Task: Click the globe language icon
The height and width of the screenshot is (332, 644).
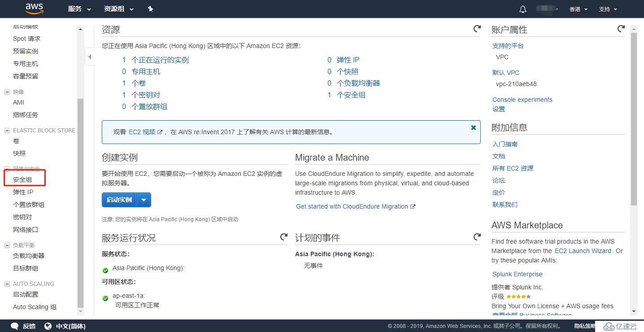Action: coord(48,326)
